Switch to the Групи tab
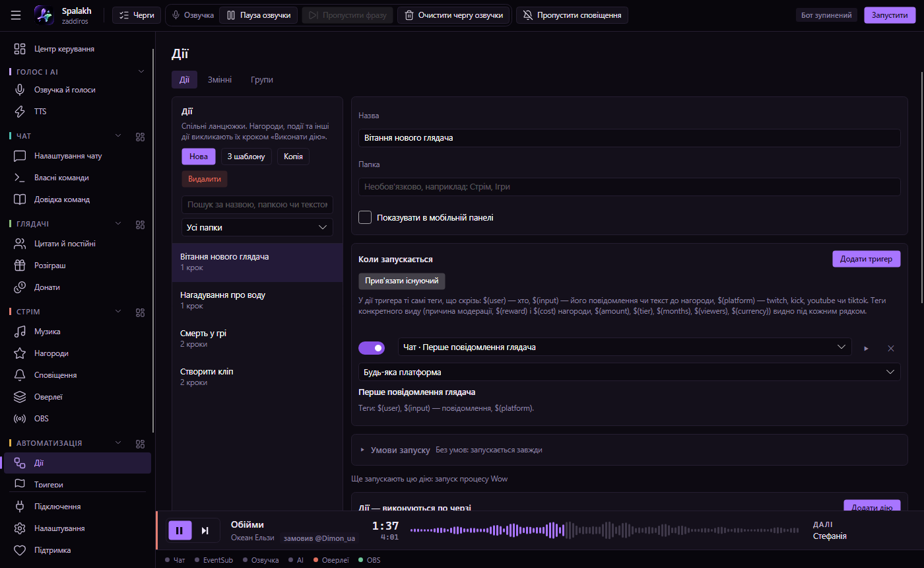Viewport: 924px width, 568px height. pos(262,80)
